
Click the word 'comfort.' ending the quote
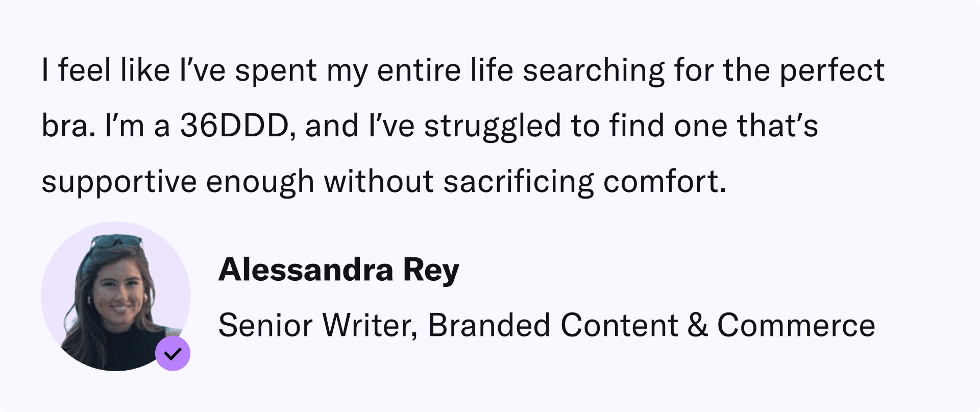coord(665,181)
